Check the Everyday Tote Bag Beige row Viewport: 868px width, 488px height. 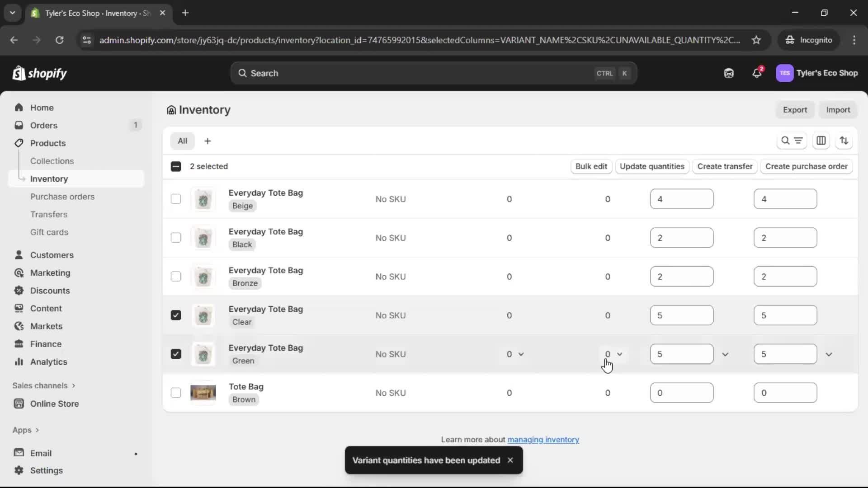pyautogui.click(x=176, y=199)
